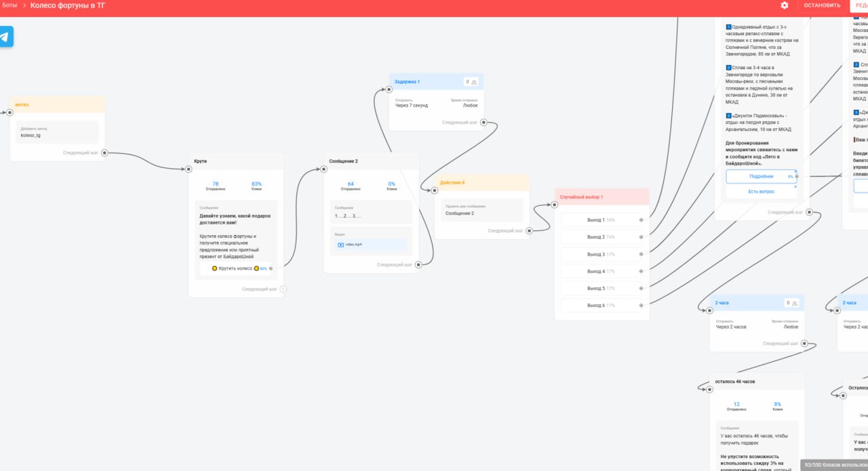Click the Telegram channel icon
The width and height of the screenshot is (868, 471).
point(5,37)
